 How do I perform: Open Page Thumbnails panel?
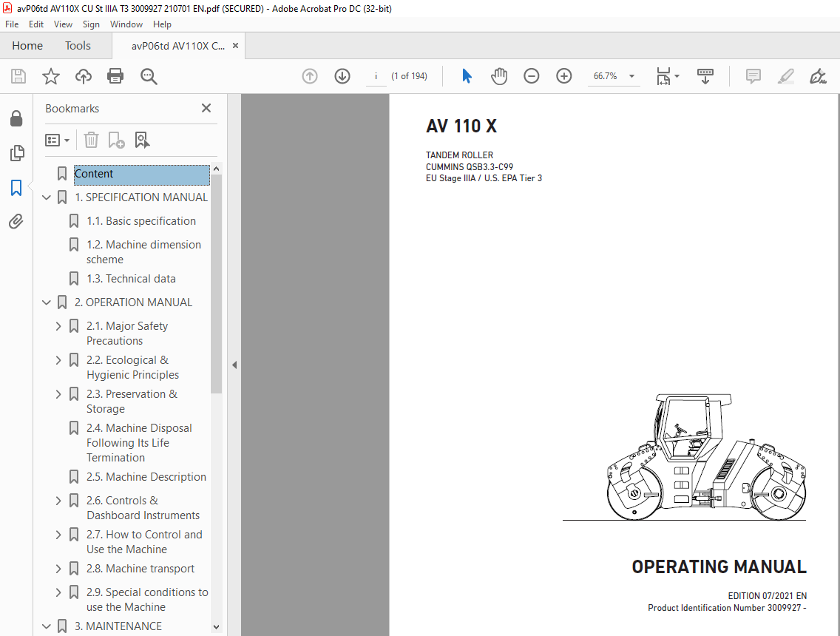click(16, 153)
